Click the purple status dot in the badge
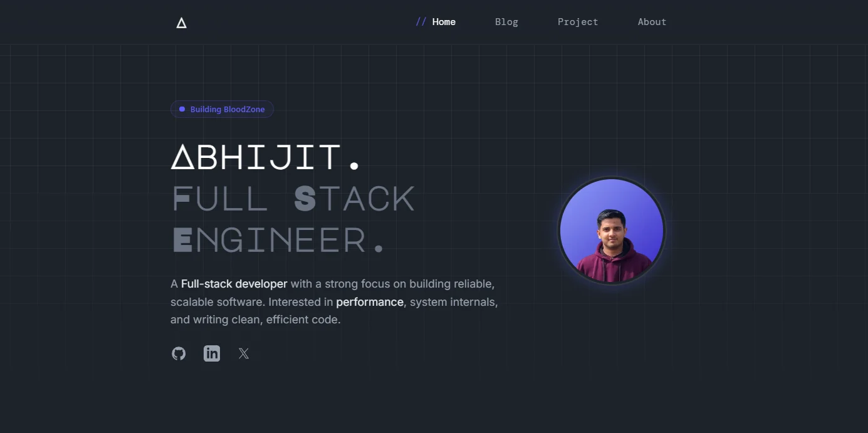Screen dimensions: 868x433 (x=182, y=109)
